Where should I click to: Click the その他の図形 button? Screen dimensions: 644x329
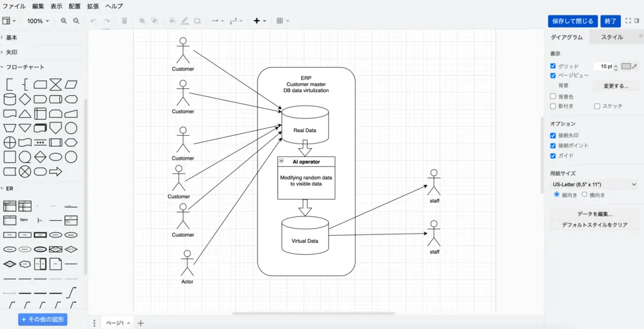(x=43, y=319)
